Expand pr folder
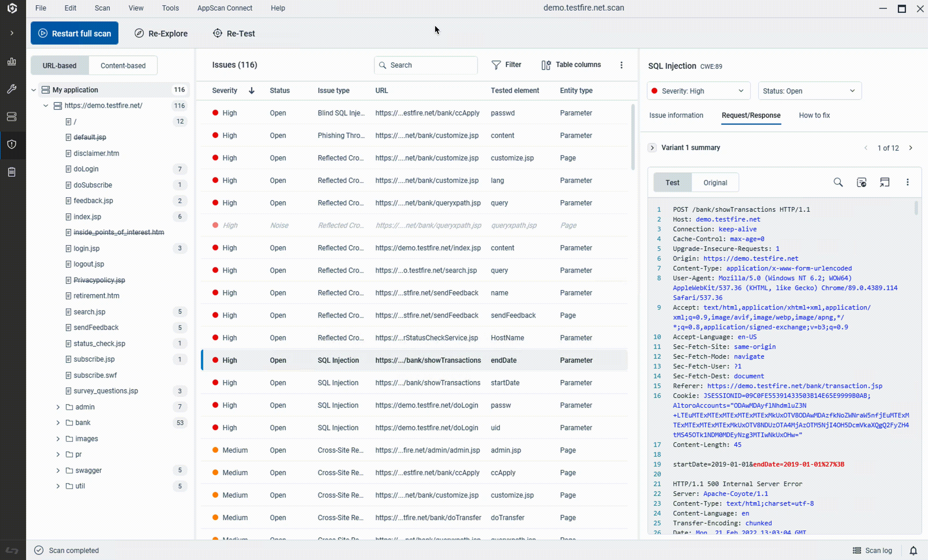Screen dimensions: 928x560 (58, 455)
